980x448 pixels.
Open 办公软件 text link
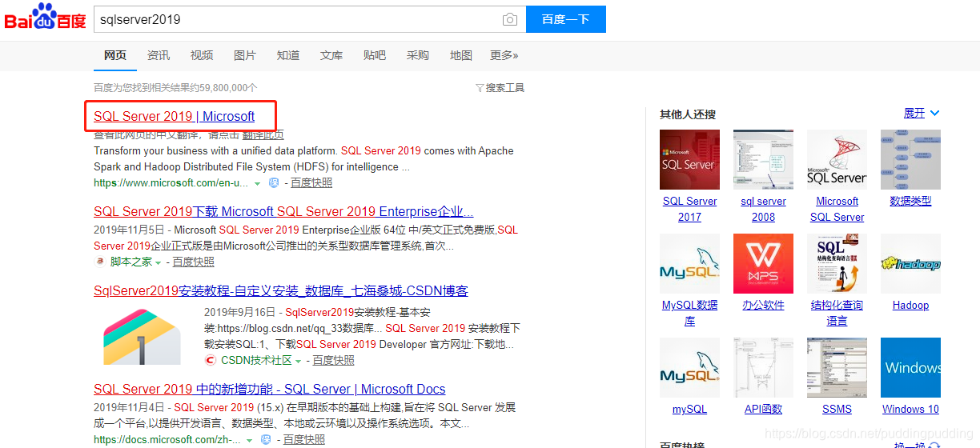pyautogui.click(x=763, y=305)
